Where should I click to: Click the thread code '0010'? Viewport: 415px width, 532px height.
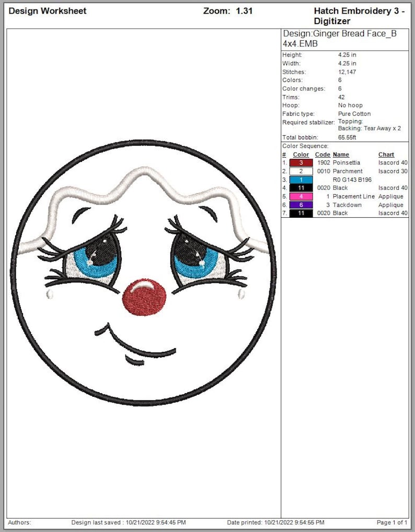[324, 171]
